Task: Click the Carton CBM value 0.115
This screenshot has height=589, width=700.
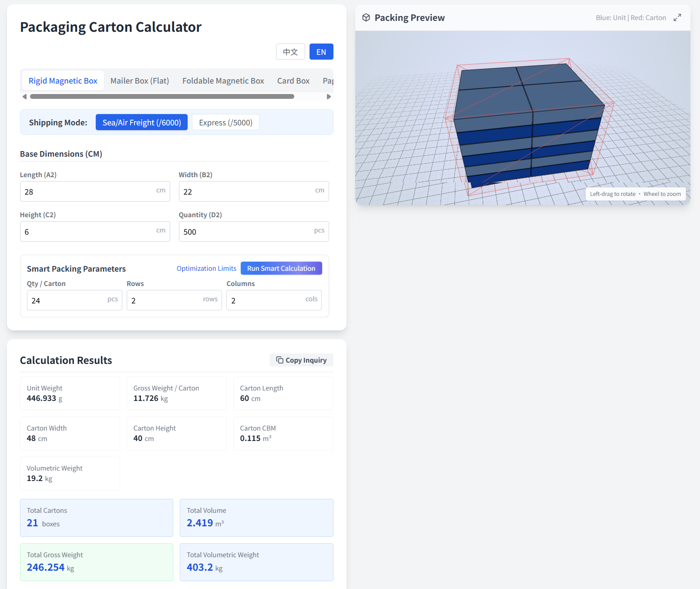Action: (x=250, y=438)
